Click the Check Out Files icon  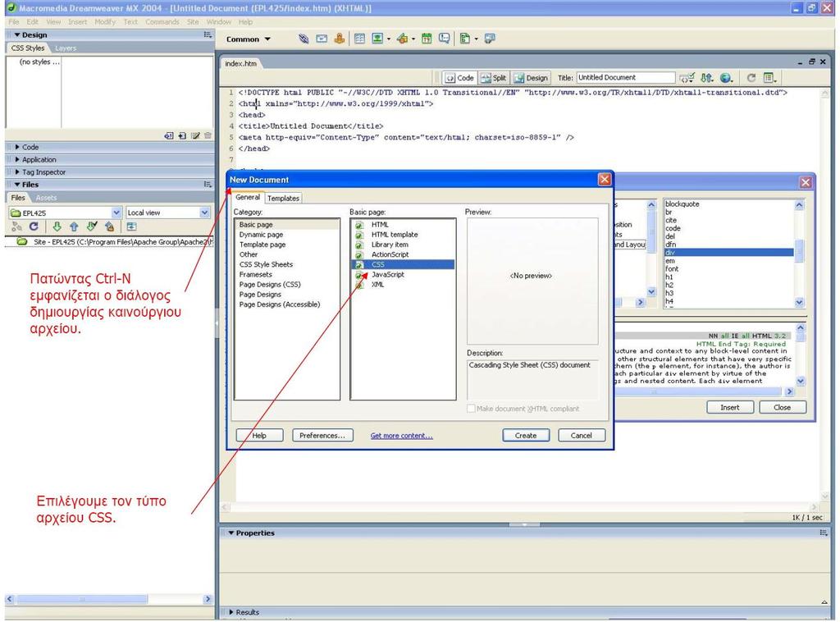pos(92,226)
